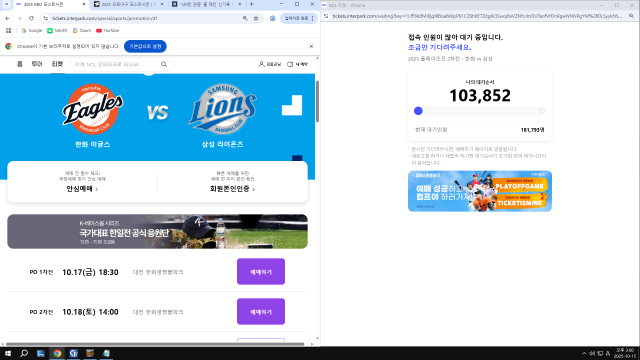The width and height of the screenshot is (640, 360).
Task: Open the NAVER bookmark
Action: (x=57, y=31)
